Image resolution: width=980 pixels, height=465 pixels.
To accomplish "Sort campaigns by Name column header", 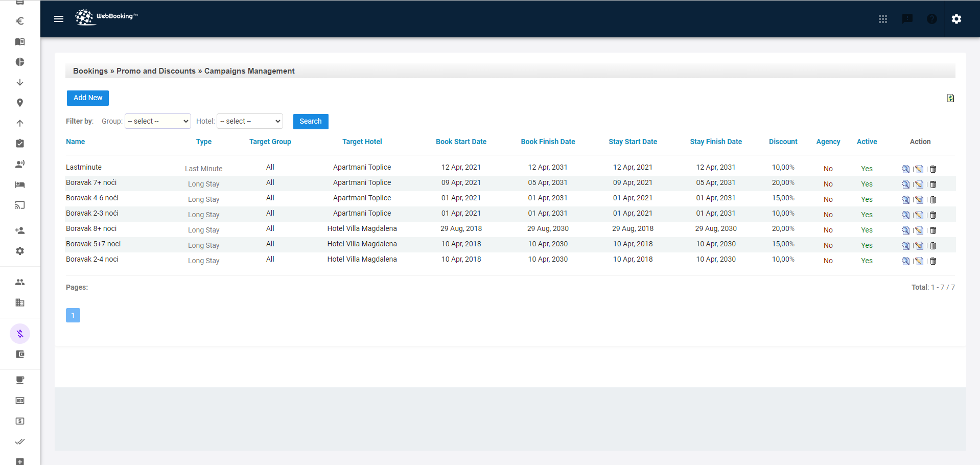I will [75, 142].
